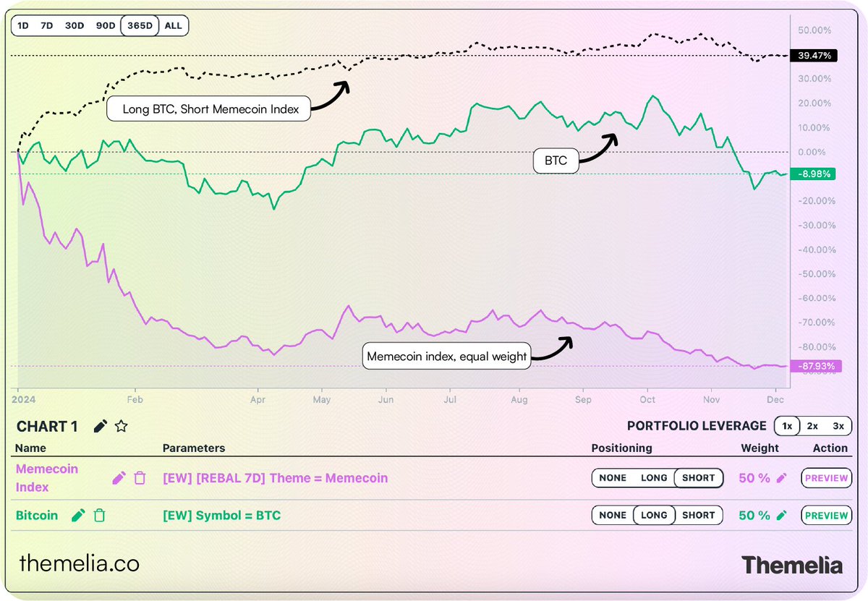The image size is (868, 601).
Task: Open the Memecoin Index name link
Action: (x=47, y=478)
